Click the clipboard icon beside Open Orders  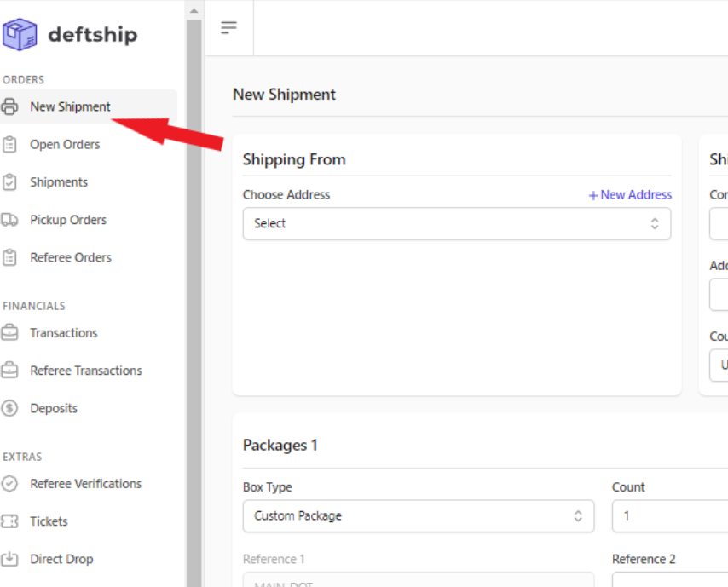tap(9, 144)
